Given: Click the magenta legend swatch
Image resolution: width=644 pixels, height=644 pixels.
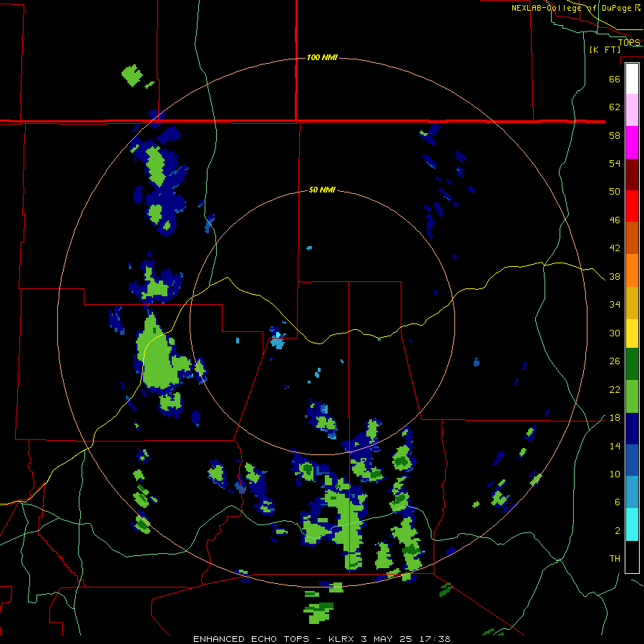Looking at the screenshot, I should (x=632, y=142).
